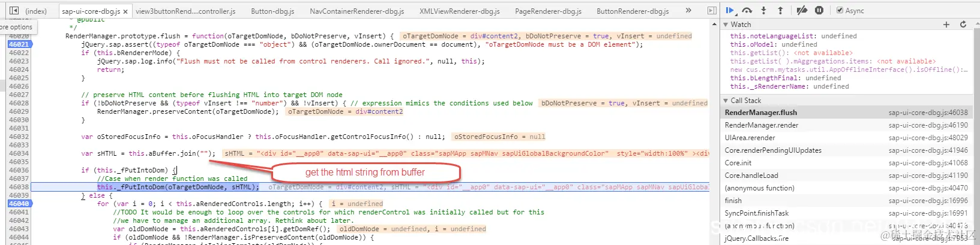This screenshot has width=980, height=245.
Task: Set breakpoint on line 46036
Action: (19, 170)
